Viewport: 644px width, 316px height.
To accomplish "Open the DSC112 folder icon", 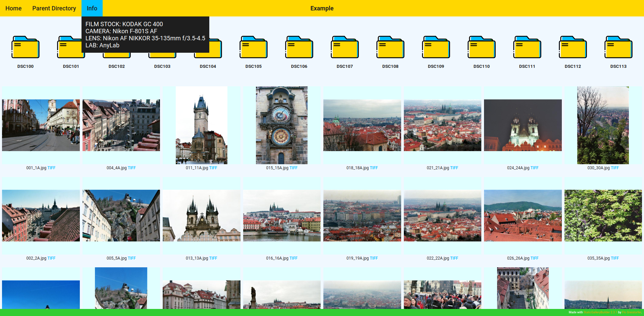I will pos(573,48).
